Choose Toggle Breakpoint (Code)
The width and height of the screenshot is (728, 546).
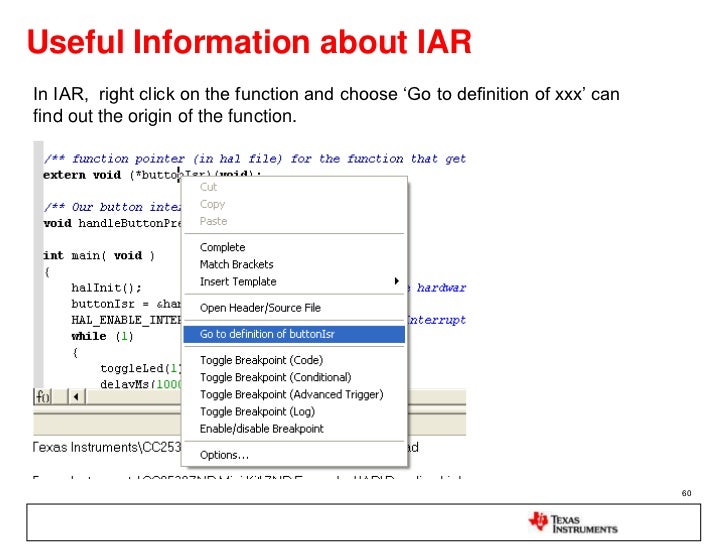tap(294, 360)
